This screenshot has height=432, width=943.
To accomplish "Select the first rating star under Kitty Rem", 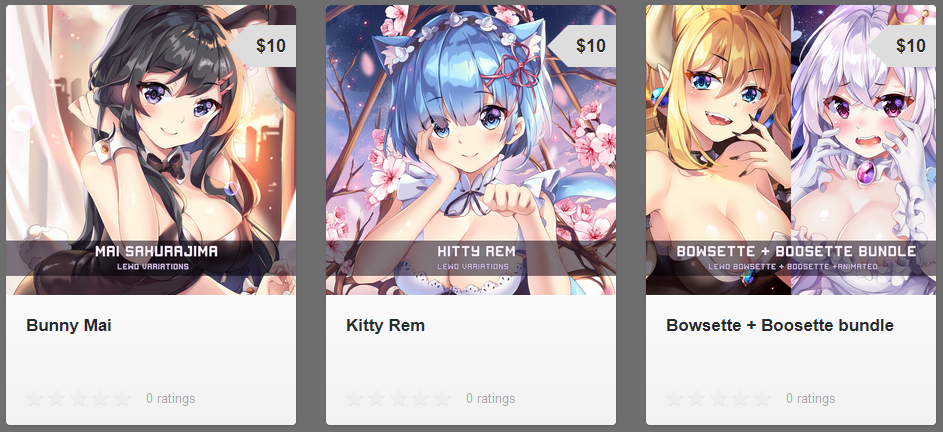I will [355, 398].
